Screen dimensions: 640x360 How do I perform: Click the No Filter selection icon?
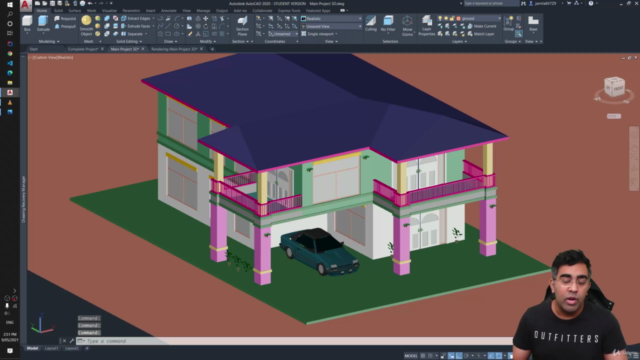(388, 24)
